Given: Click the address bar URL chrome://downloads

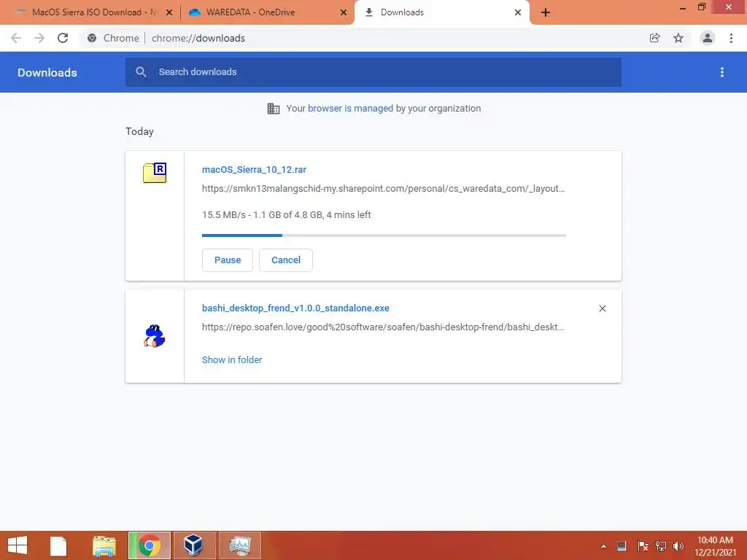Looking at the screenshot, I should coord(198,38).
